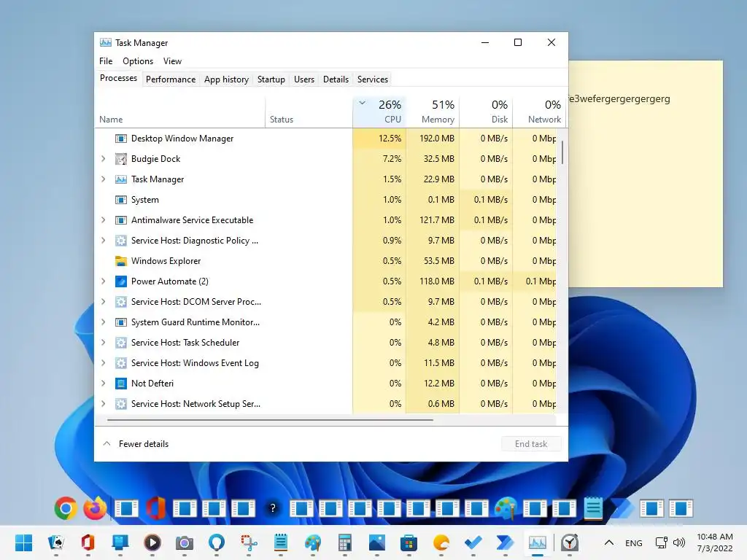Open Google Chrome from the dock
This screenshot has width=747, height=560.
(66, 508)
